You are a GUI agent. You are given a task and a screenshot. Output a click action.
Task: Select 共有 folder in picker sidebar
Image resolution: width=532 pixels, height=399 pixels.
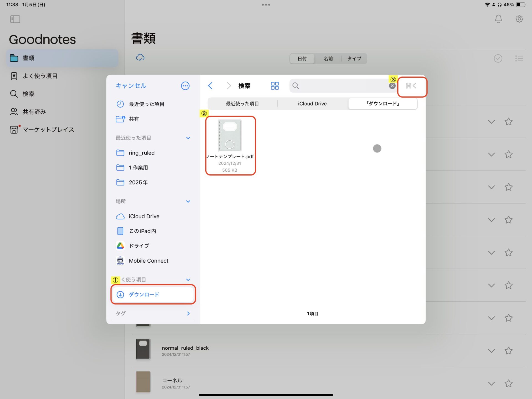pos(153,119)
